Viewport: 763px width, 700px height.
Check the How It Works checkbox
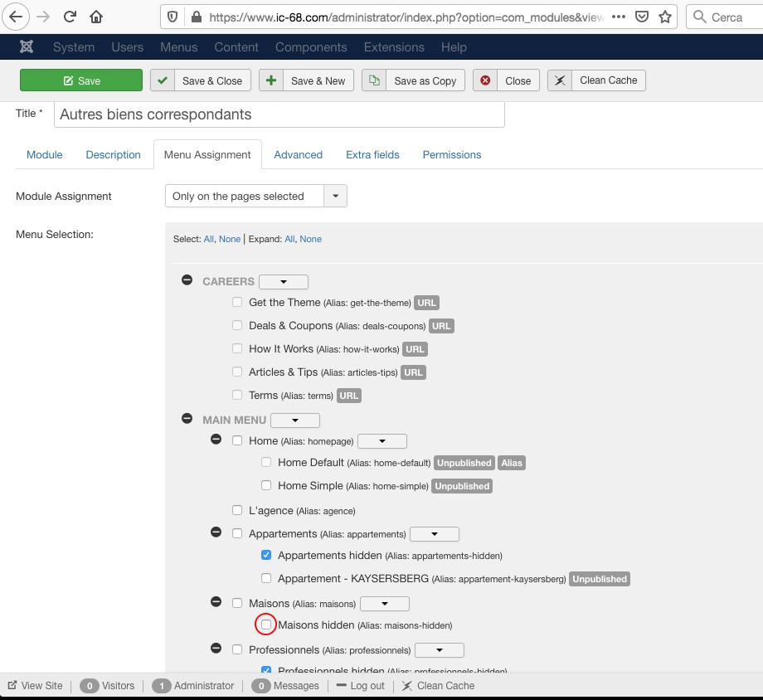click(x=237, y=348)
